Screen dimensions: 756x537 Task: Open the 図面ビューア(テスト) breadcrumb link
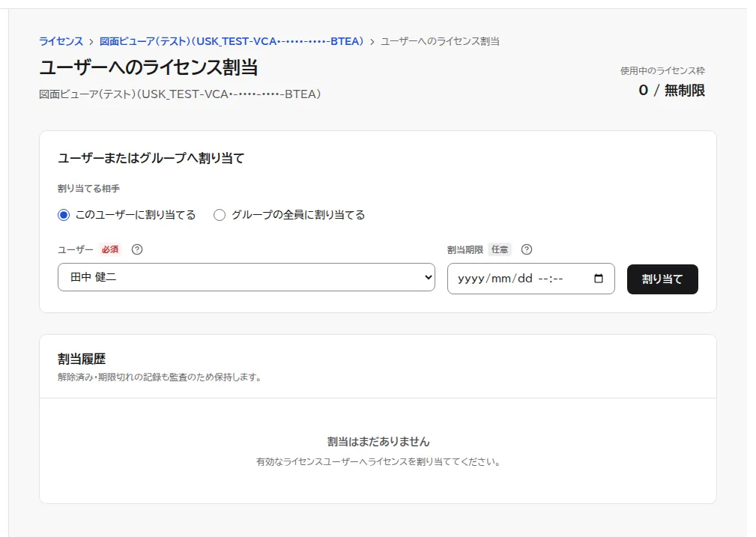point(232,41)
